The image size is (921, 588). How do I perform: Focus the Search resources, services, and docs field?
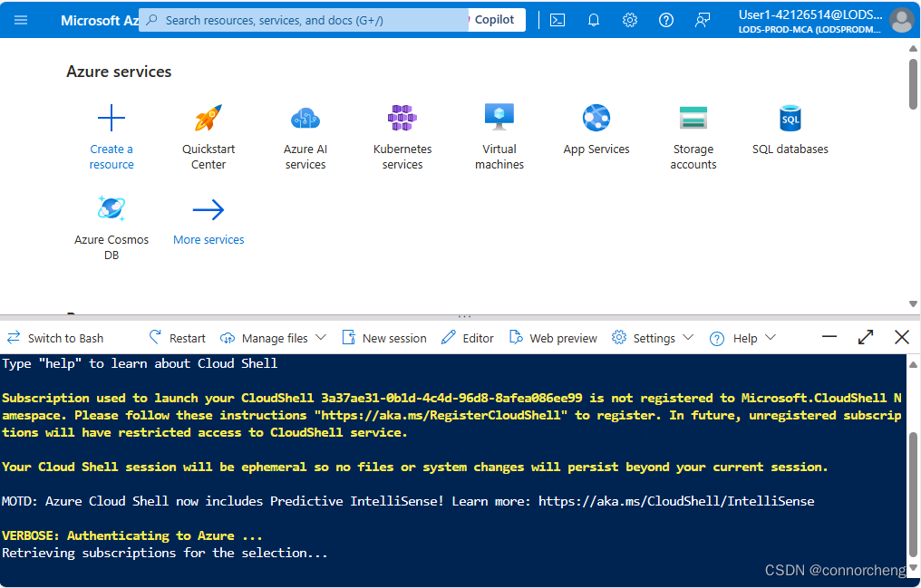pyautogui.click(x=303, y=20)
